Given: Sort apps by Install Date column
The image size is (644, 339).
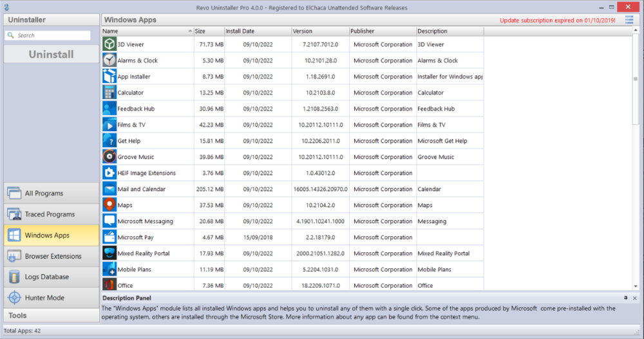Looking at the screenshot, I should [x=256, y=31].
